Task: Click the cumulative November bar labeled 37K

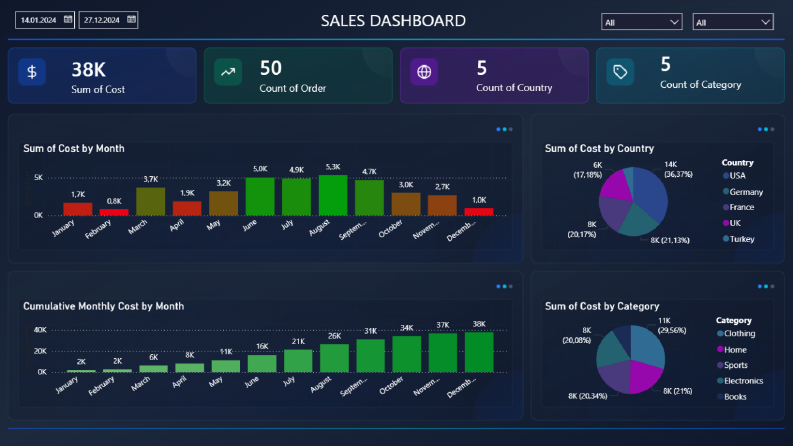Action: pyautogui.click(x=443, y=352)
